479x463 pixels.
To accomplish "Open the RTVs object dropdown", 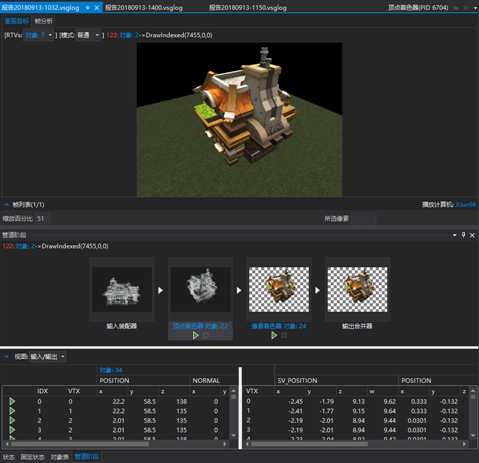I will click(39, 35).
